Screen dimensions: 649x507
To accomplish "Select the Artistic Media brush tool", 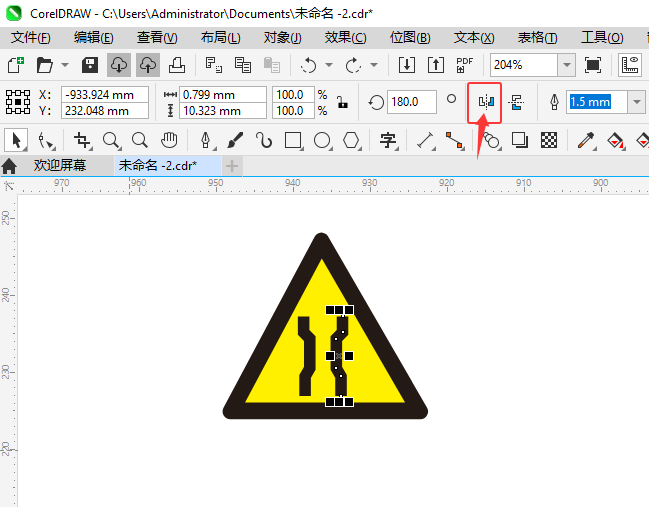I will 235,140.
